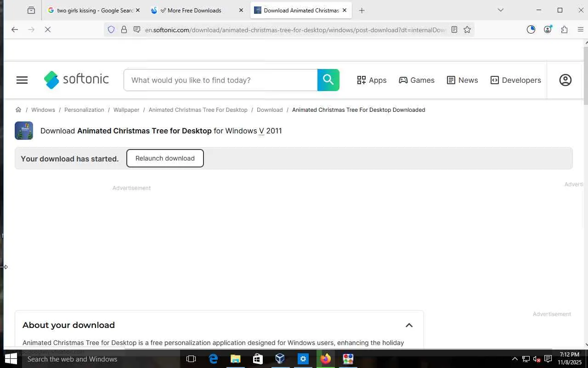Open the Apps section
Image resolution: width=588 pixels, height=368 pixels.
coord(372,80)
